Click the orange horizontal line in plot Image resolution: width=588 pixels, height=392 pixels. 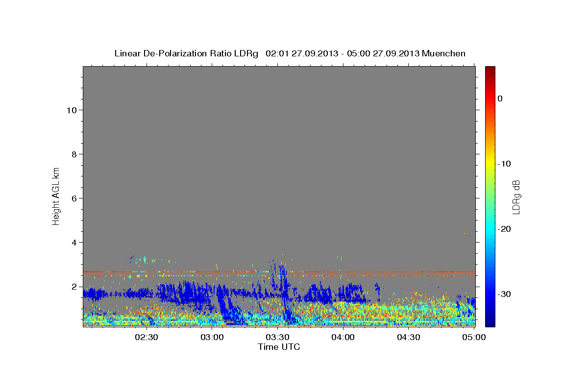(x=279, y=271)
